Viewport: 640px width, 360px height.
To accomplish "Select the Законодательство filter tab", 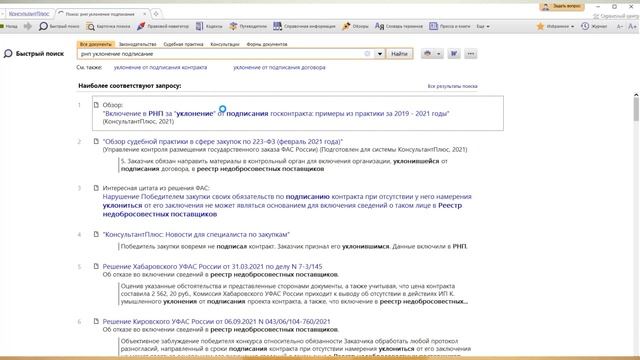I will 138,44.
